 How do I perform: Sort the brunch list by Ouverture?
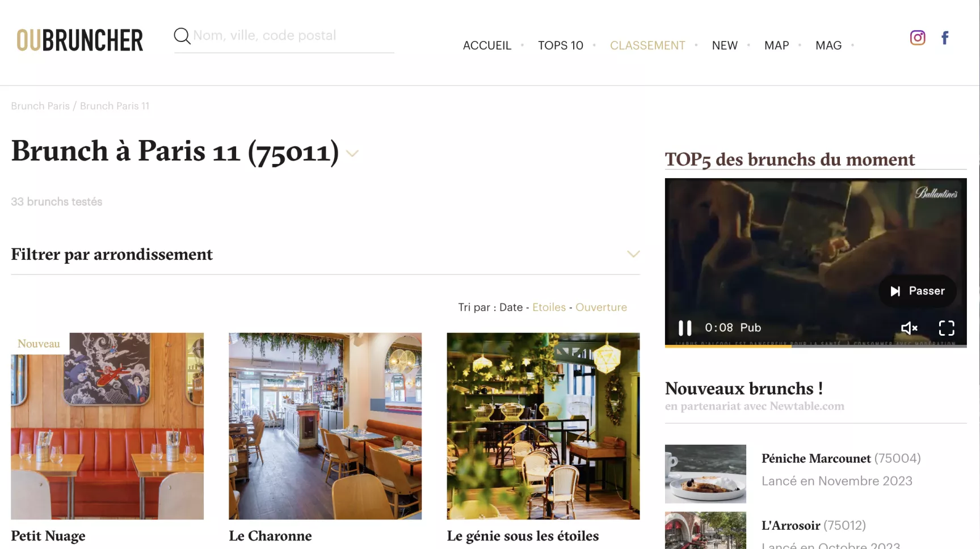(601, 307)
